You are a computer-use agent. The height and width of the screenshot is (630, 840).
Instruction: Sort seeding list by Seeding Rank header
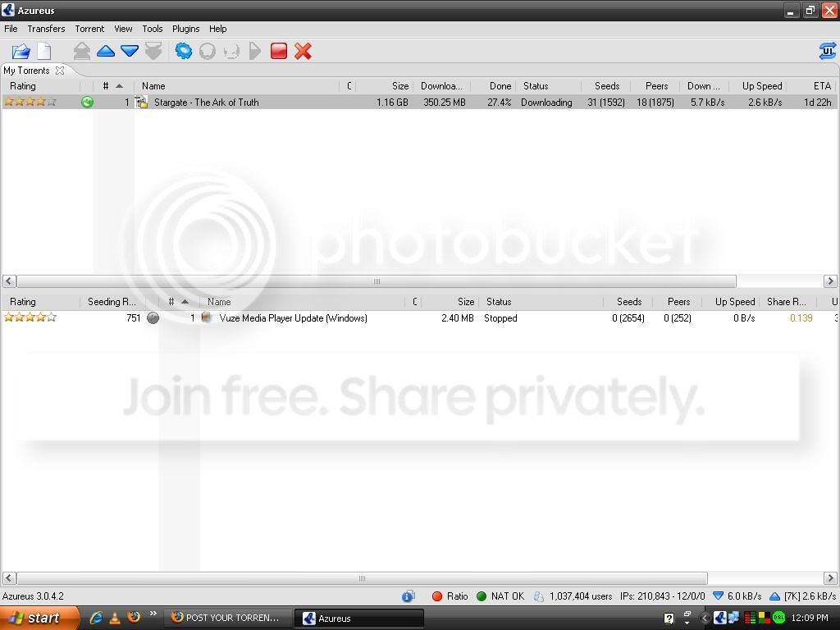(112, 302)
